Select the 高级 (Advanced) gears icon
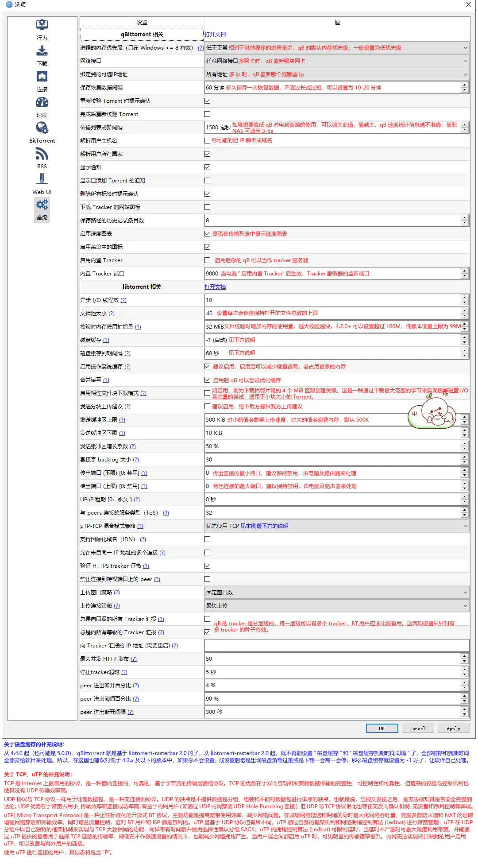Image resolution: width=478 pixels, height=868 pixels. point(42,205)
